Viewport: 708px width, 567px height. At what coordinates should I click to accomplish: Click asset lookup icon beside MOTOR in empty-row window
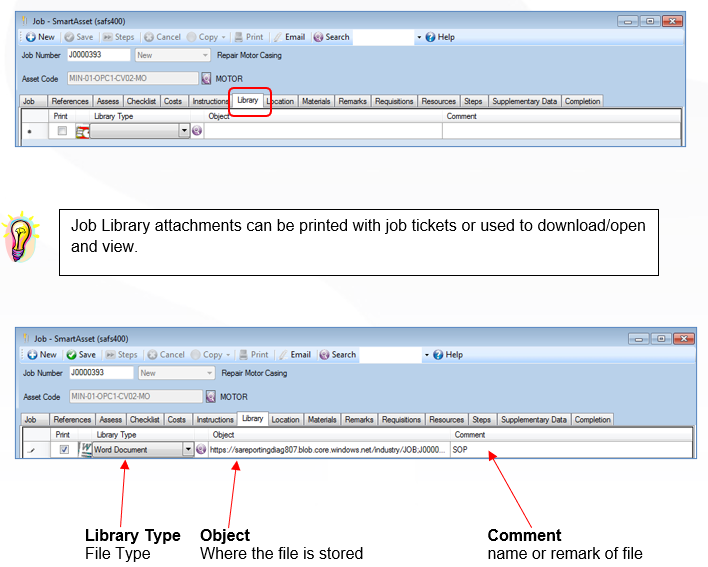point(206,79)
